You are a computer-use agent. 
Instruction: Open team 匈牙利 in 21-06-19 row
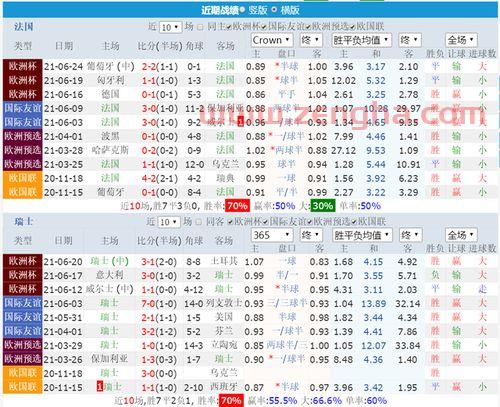pyautogui.click(x=110, y=80)
